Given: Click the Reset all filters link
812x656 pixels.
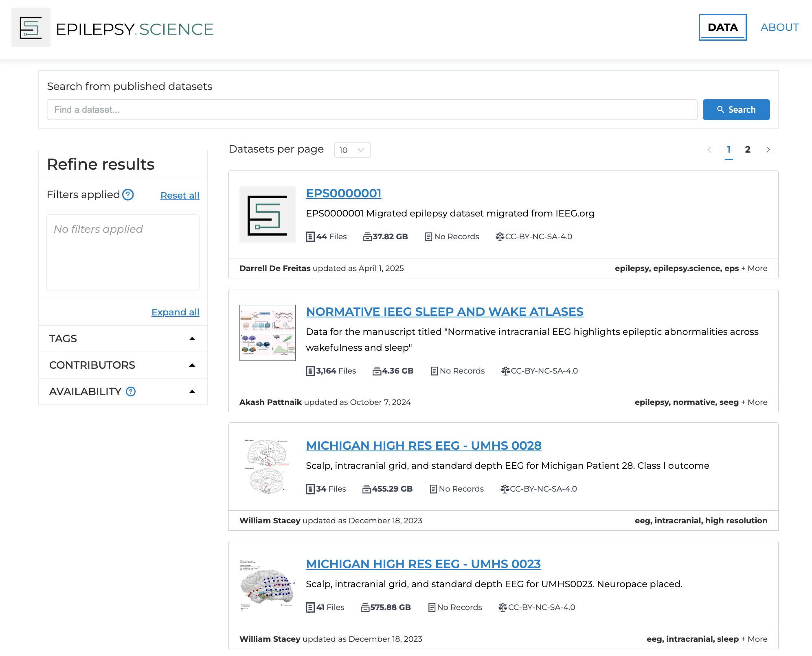Looking at the screenshot, I should pyautogui.click(x=180, y=195).
